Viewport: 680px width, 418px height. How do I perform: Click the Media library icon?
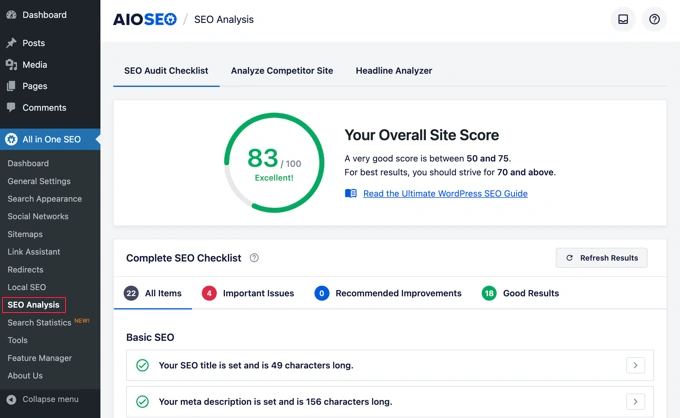(11, 65)
